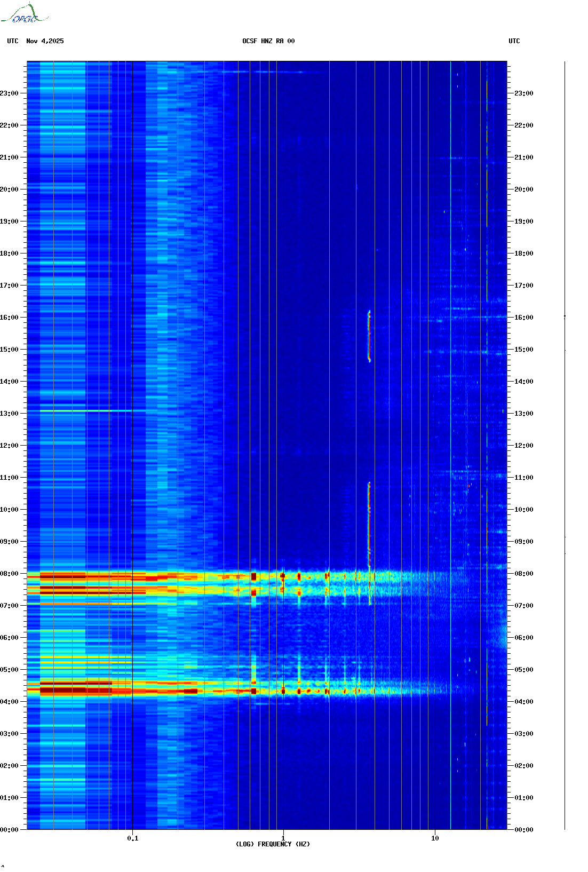This screenshot has height=872, width=588.
Task: Click the right axis 05:00 time label
Action: coord(524,670)
